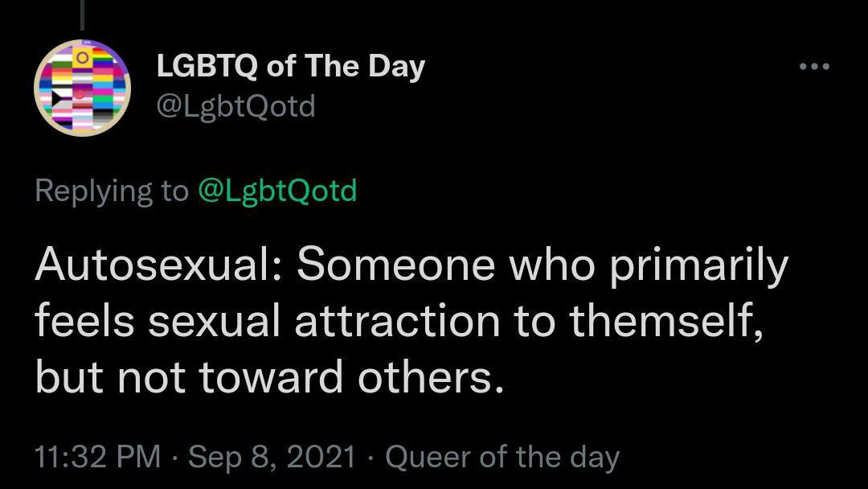Click the intersex flag circle in the avatar
The width and height of the screenshot is (868, 489).
pos(83,56)
